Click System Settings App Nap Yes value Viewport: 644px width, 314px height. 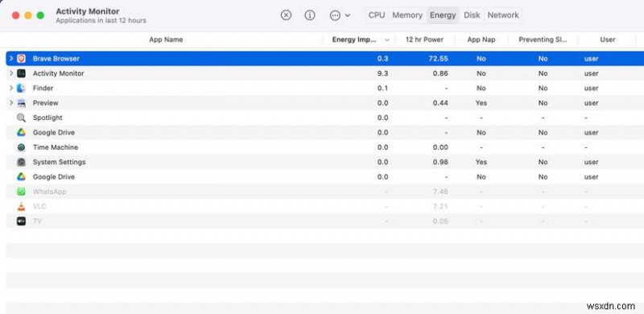(481, 162)
